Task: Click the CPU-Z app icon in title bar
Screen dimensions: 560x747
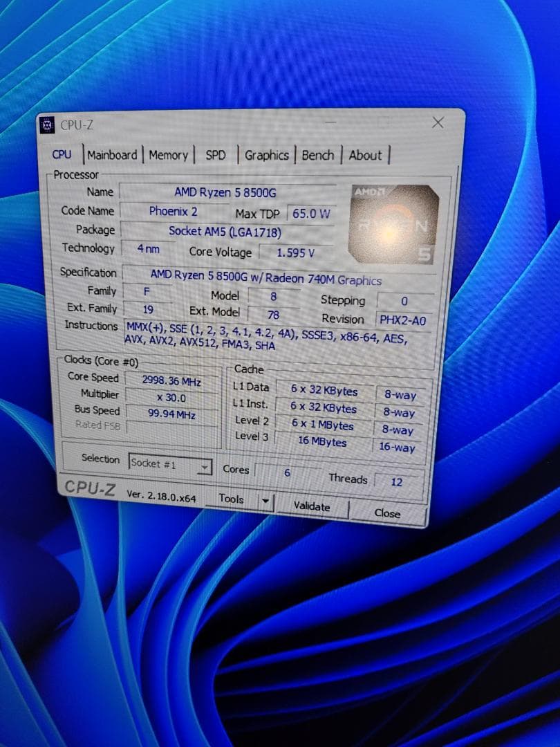Action: click(47, 125)
